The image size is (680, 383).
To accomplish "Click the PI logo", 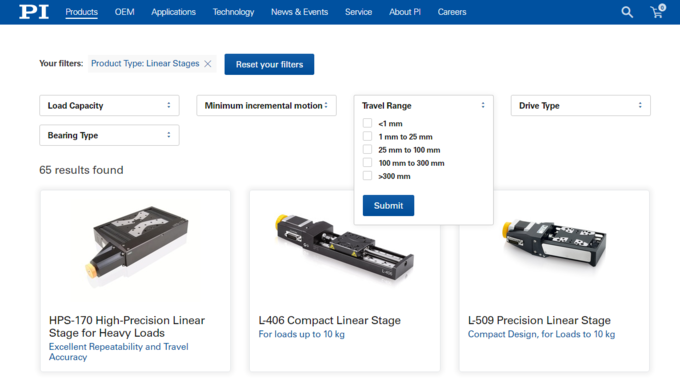I will tap(34, 12).
